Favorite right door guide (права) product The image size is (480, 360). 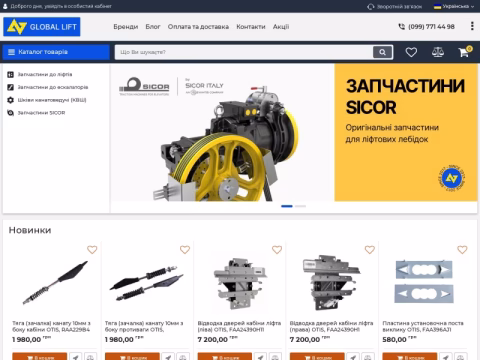(370, 250)
